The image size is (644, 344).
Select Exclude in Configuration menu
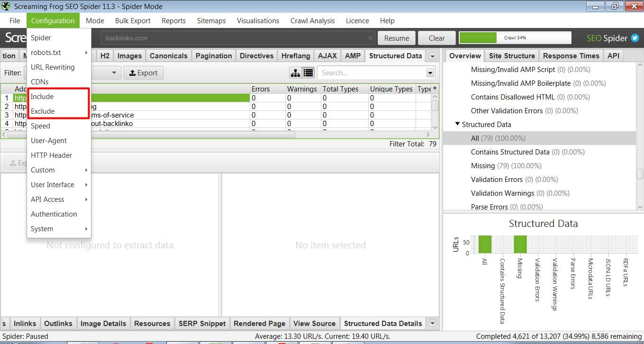pyautogui.click(x=59, y=111)
